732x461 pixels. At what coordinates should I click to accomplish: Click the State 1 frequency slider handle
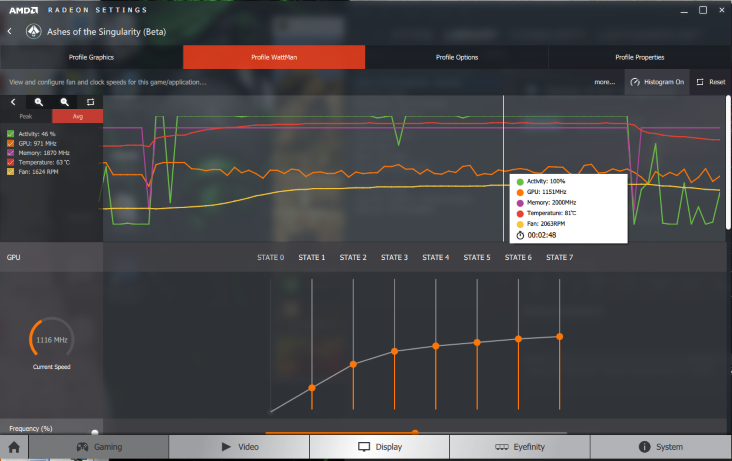[x=312, y=387]
